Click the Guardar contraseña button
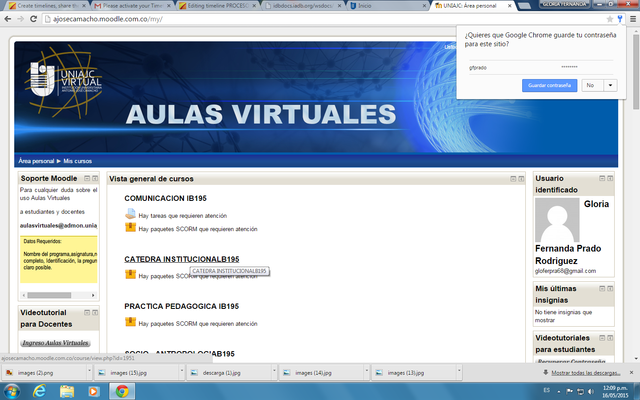Image resolution: width=640 pixels, height=400 pixels. (x=549, y=85)
